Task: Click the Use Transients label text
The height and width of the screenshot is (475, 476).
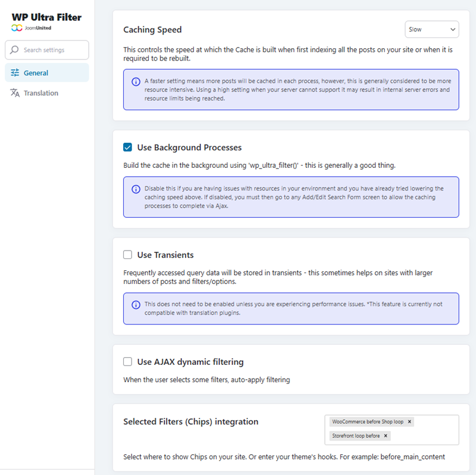Action: 165,255
